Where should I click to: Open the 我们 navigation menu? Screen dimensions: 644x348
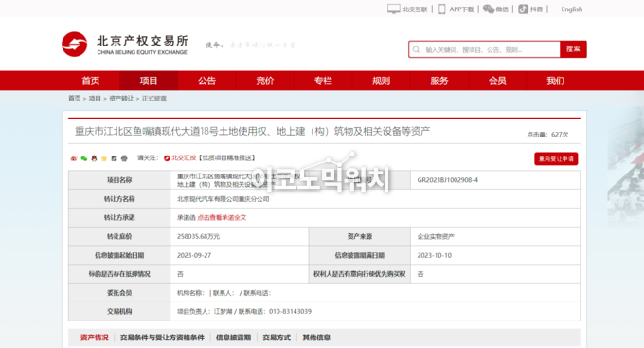click(556, 81)
